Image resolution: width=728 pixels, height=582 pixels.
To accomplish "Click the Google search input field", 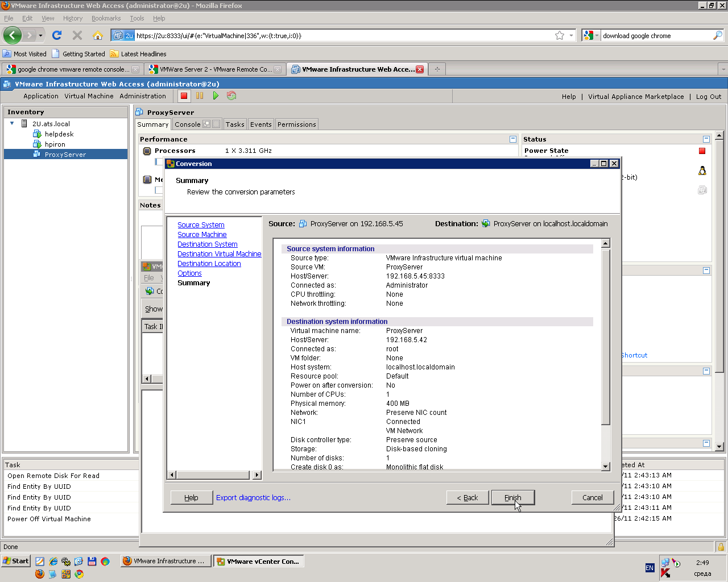I will pyautogui.click(x=657, y=35).
